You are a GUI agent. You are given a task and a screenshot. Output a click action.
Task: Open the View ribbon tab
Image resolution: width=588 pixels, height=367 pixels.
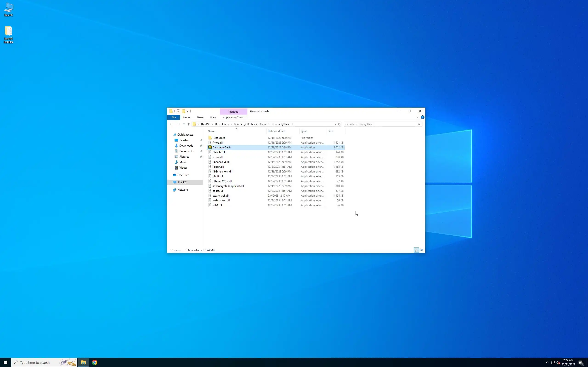pos(213,117)
